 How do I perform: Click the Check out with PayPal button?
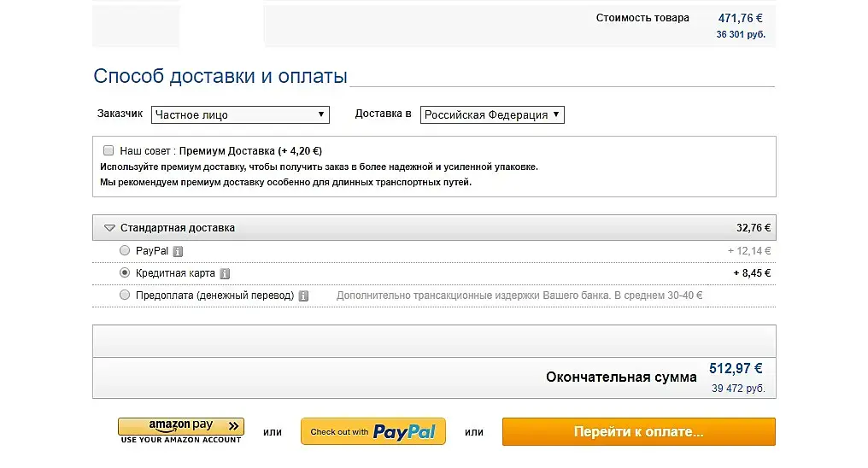pos(373,432)
